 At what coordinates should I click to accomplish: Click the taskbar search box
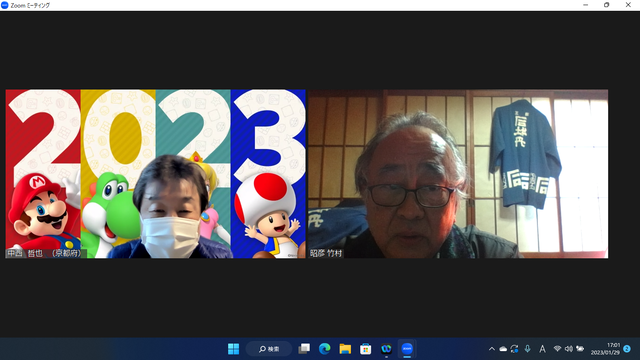[269, 349]
